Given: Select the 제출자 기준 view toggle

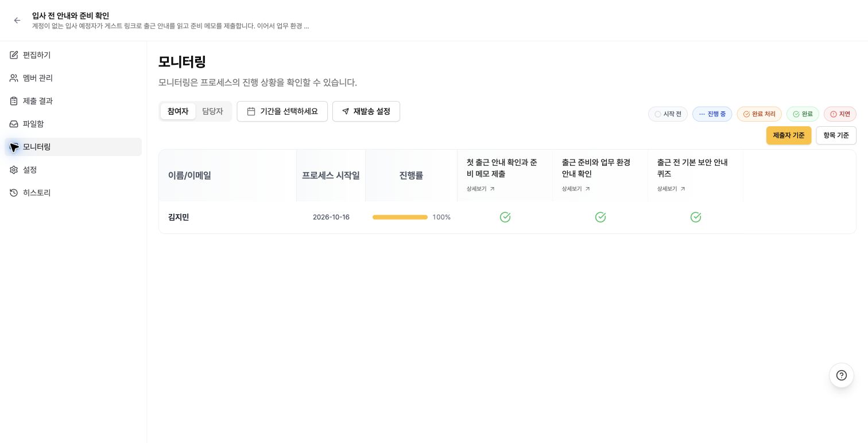Looking at the screenshot, I should pos(789,135).
